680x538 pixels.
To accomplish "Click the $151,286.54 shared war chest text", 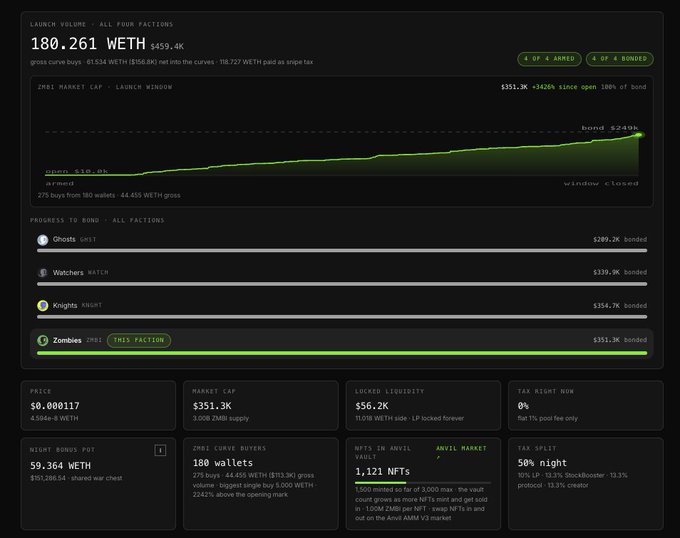I will (x=76, y=478).
